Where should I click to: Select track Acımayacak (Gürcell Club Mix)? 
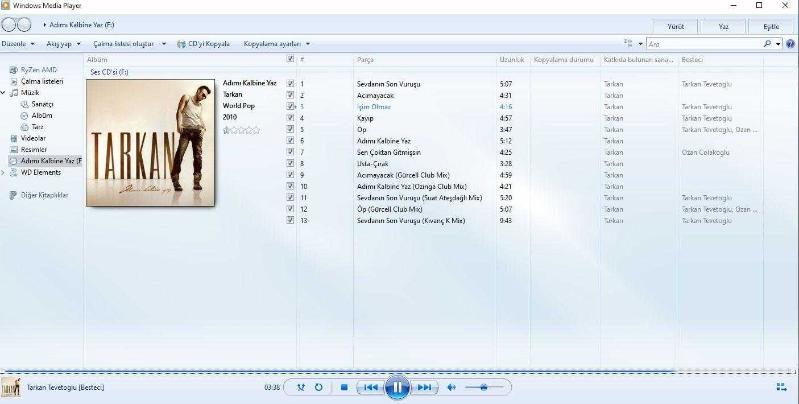[404, 175]
